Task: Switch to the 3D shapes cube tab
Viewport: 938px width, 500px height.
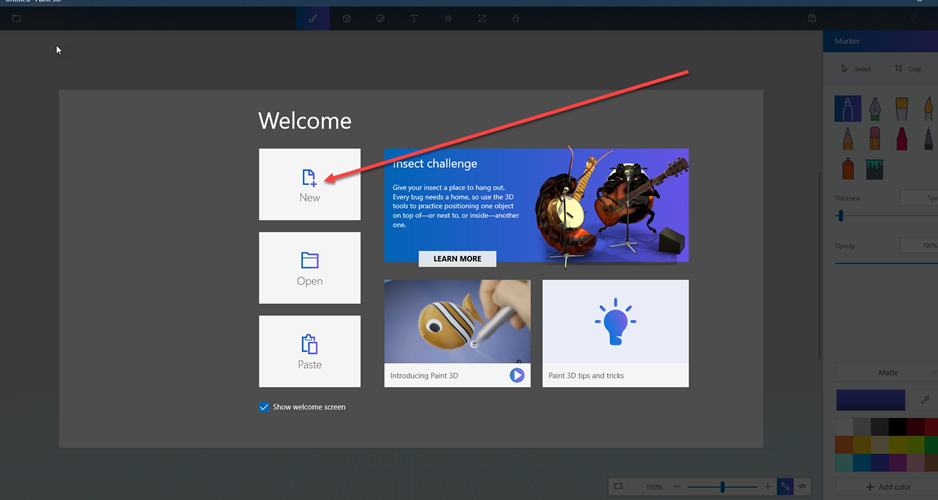Action: click(346, 19)
